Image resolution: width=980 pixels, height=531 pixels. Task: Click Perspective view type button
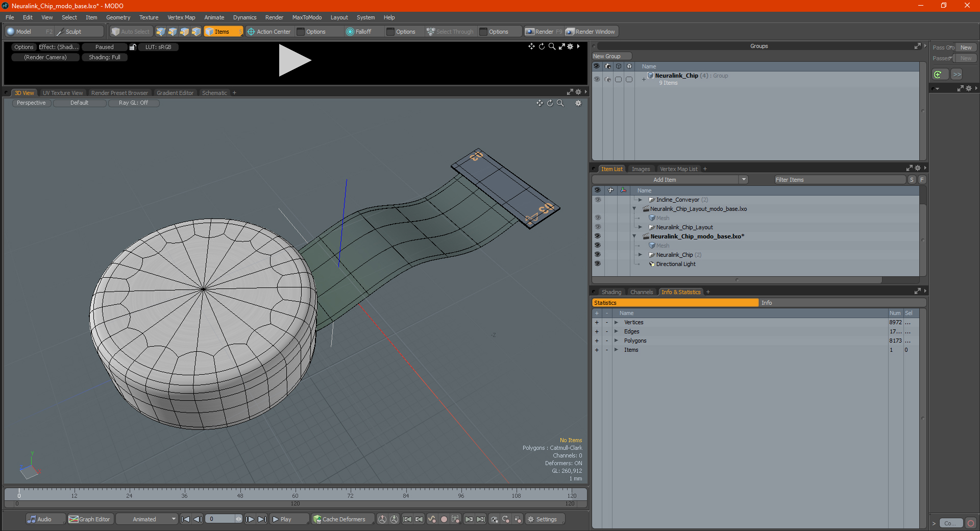(x=31, y=103)
